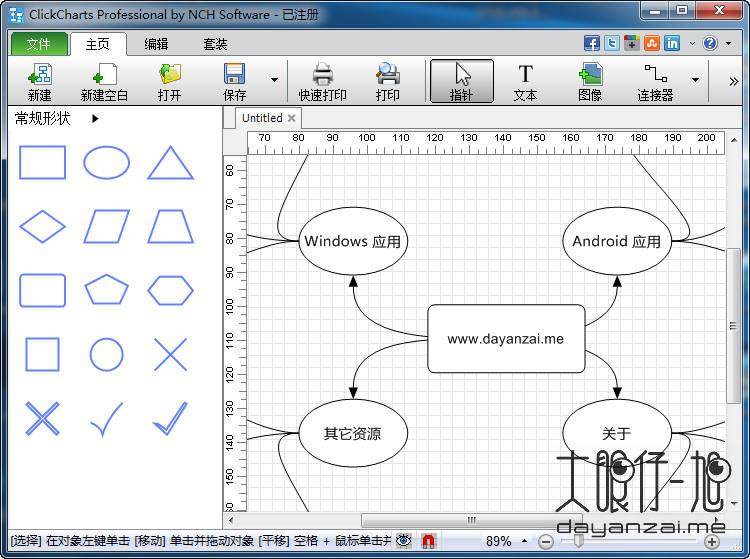Select the Windows 应用 ellipse node

click(353, 241)
